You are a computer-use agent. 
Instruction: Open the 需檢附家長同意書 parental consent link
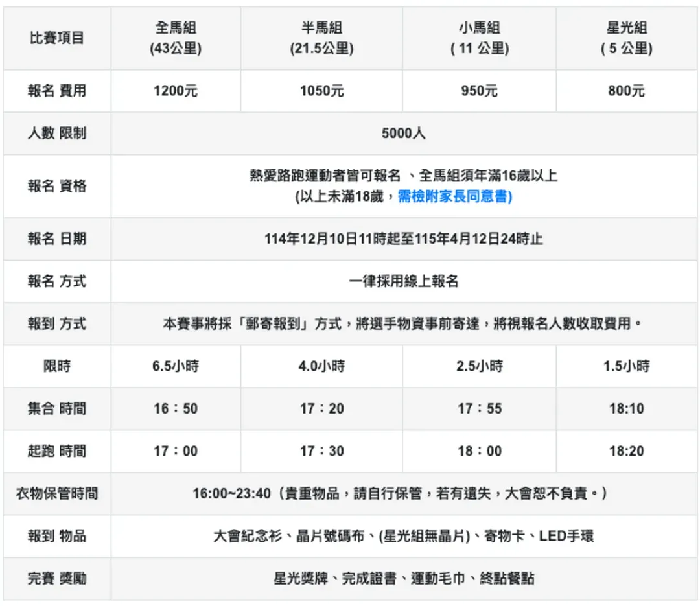[454, 197]
